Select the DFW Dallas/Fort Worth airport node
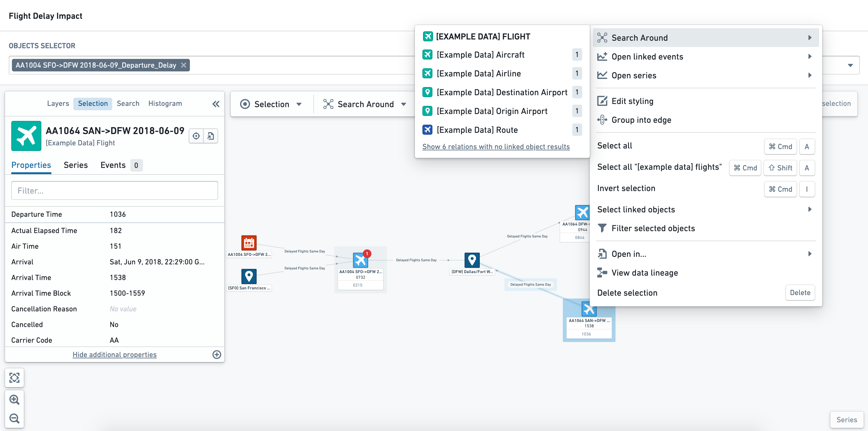The height and width of the screenshot is (431, 868). (x=472, y=260)
